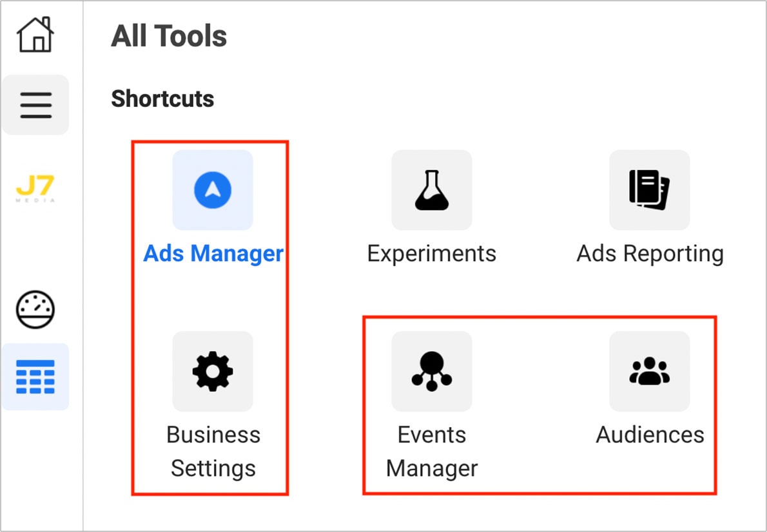Open Events Manager using its node icon
This screenshot has height=532, width=767.
point(431,371)
